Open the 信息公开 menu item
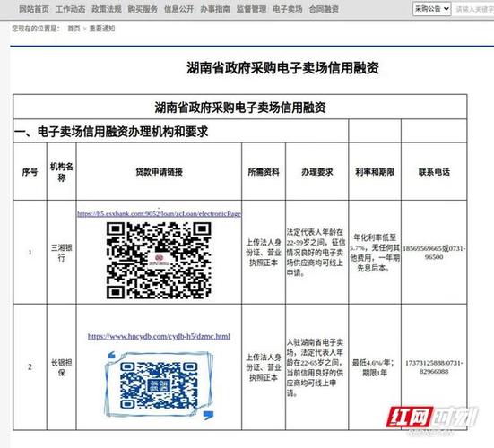Screen dimensions: 494x448 [x=179, y=9]
